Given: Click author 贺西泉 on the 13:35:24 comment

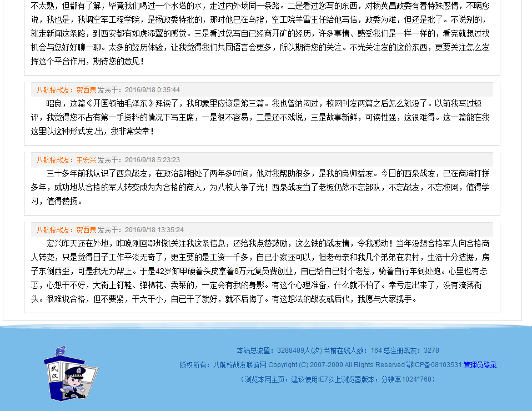Looking at the screenshot, I should click(x=86, y=230).
